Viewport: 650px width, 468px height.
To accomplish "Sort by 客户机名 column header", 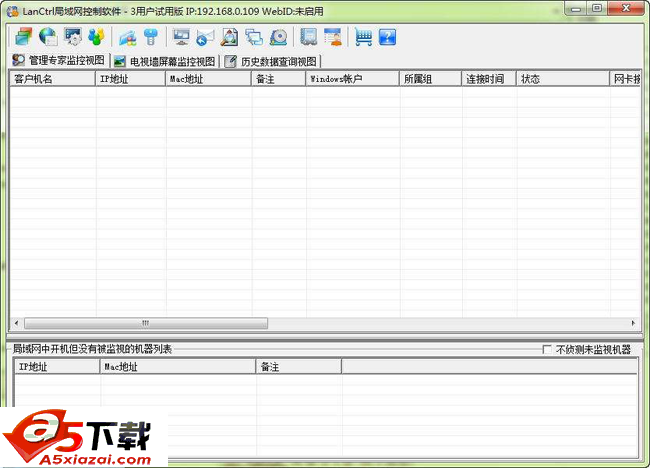I will pyautogui.click(x=53, y=79).
